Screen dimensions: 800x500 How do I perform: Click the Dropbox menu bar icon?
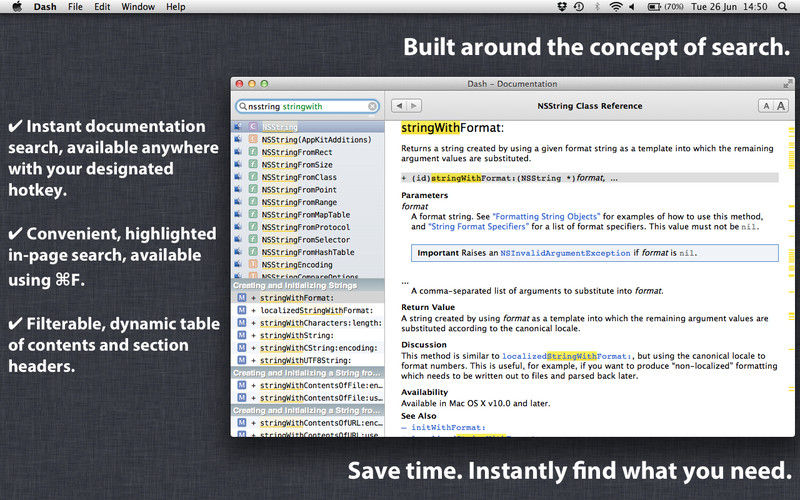point(562,7)
